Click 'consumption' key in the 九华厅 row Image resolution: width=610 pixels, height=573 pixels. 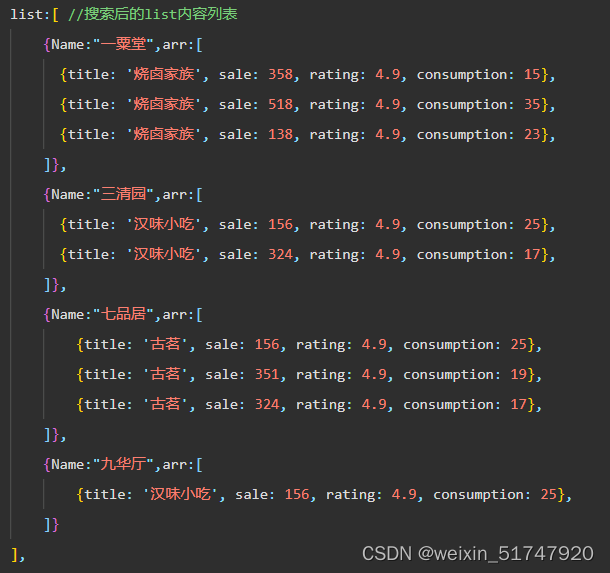tap(478, 495)
